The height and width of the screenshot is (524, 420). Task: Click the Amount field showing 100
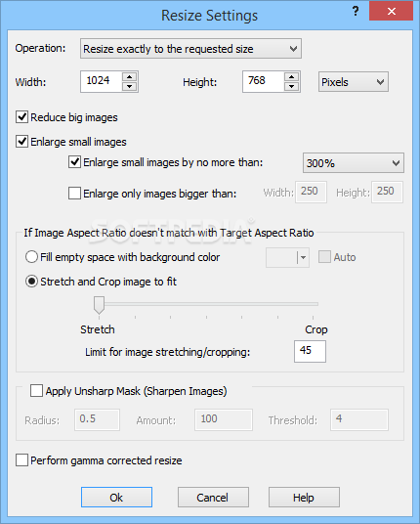click(x=224, y=419)
